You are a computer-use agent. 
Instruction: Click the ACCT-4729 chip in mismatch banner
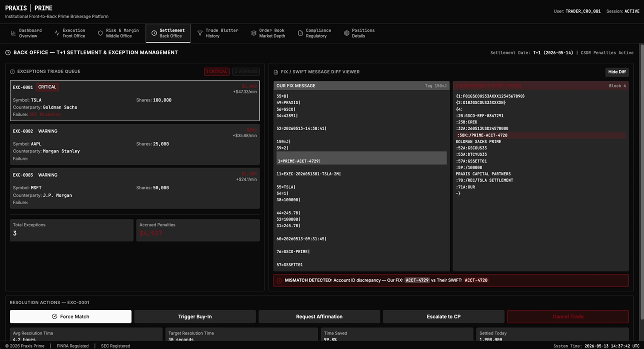click(417, 280)
